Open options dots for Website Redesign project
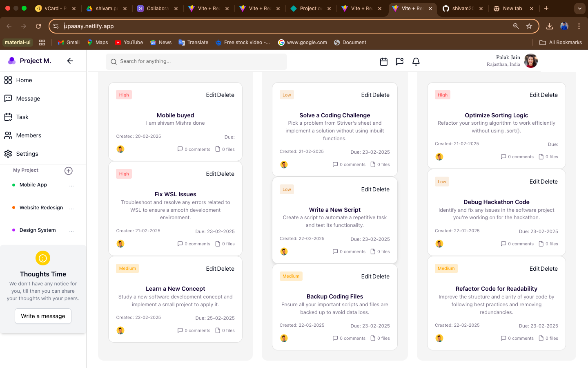 [x=71, y=209]
